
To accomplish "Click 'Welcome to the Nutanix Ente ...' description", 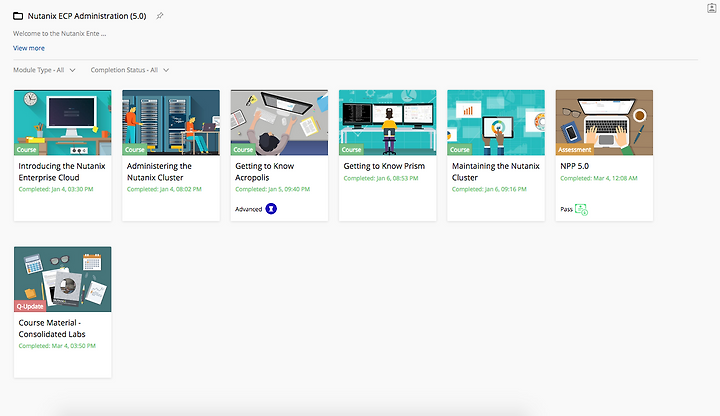I will pos(60,34).
